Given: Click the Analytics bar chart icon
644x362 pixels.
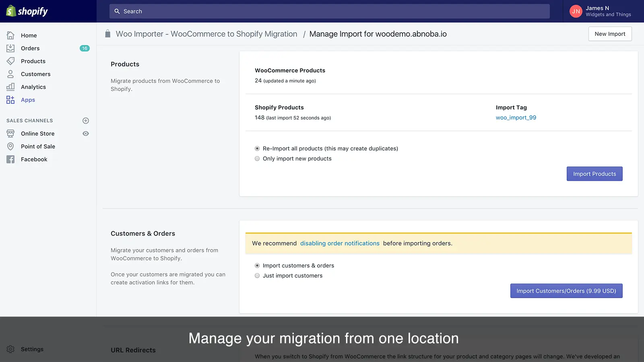Looking at the screenshot, I should pos(10,87).
